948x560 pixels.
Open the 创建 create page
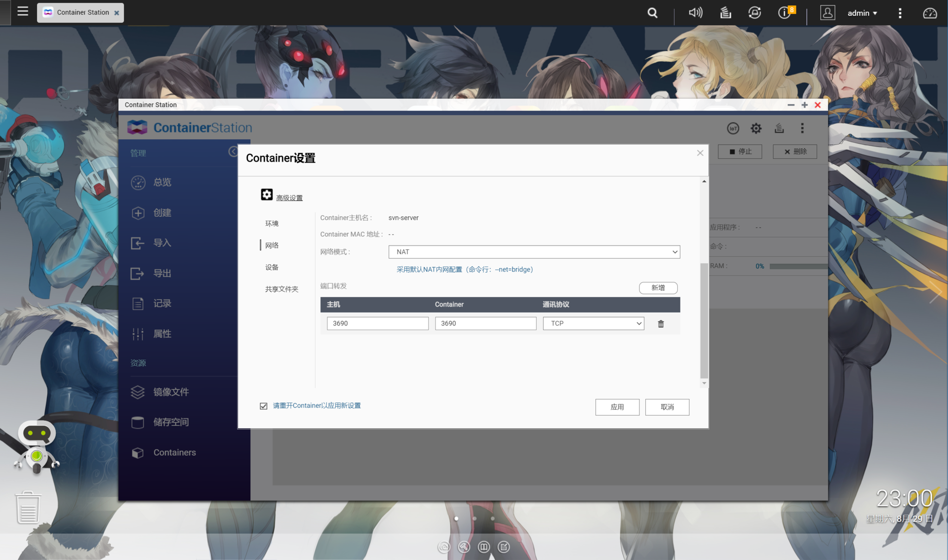click(162, 213)
